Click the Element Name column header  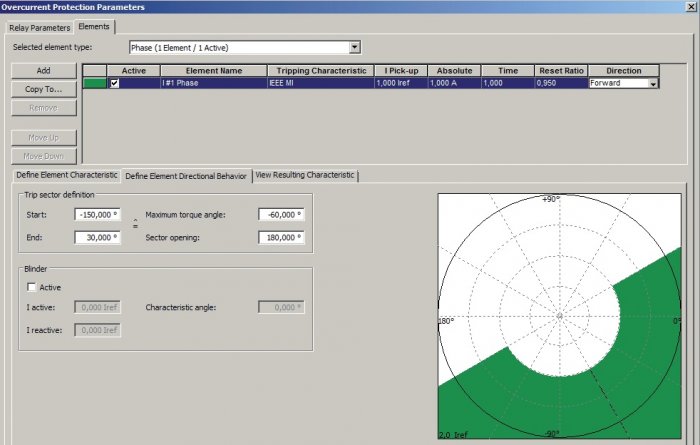click(214, 71)
